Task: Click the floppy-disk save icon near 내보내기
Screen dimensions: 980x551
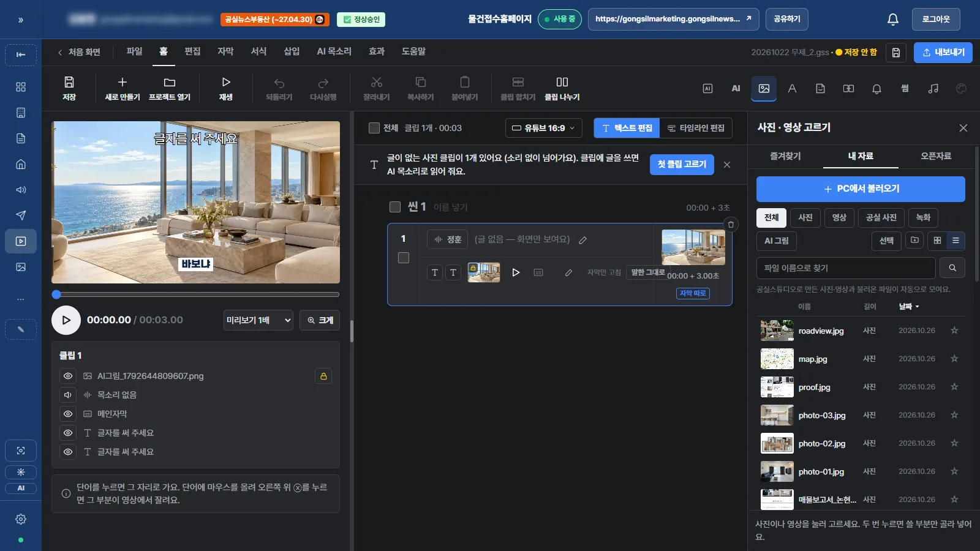Action: [x=895, y=53]
